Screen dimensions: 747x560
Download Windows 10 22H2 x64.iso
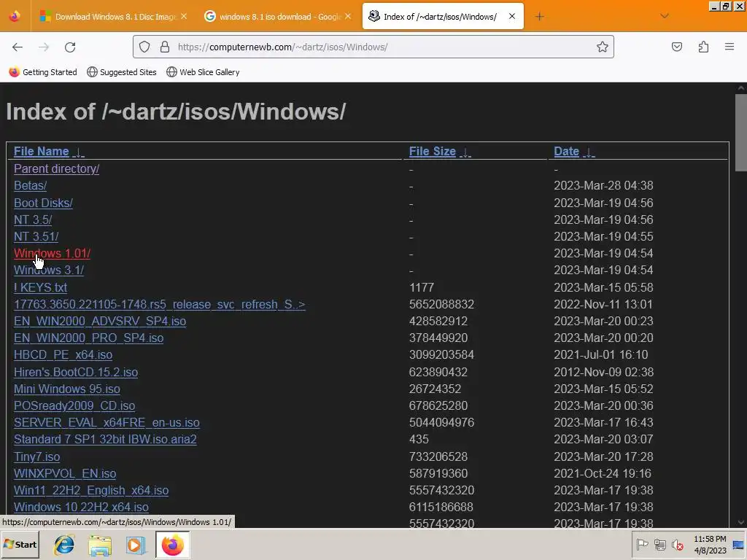pos(81,507)
